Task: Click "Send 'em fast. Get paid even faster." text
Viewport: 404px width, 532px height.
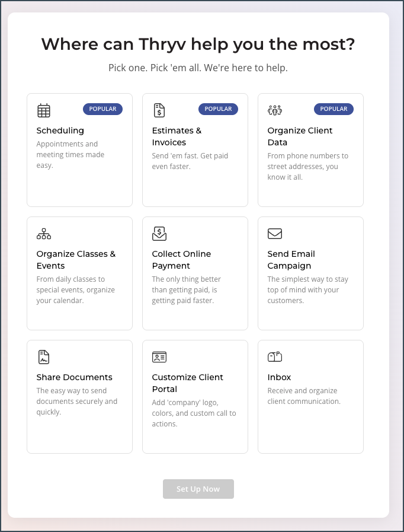Action: coord(190,161)
